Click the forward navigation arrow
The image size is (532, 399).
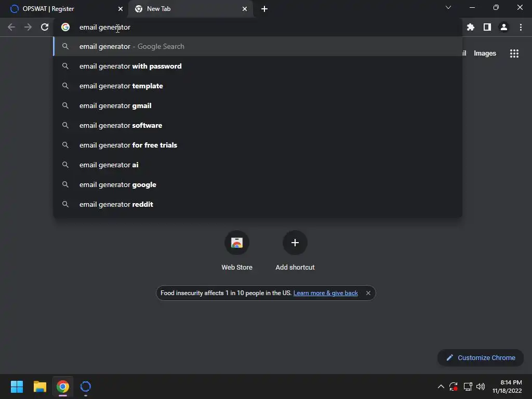coord(28,27)
